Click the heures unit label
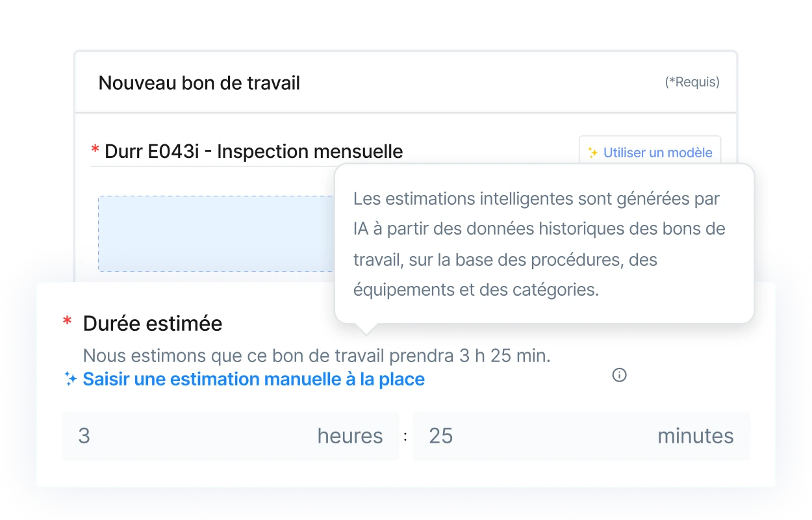Image resolution: width=812 pixels, height=520 pixels. (x=350, y=435)
